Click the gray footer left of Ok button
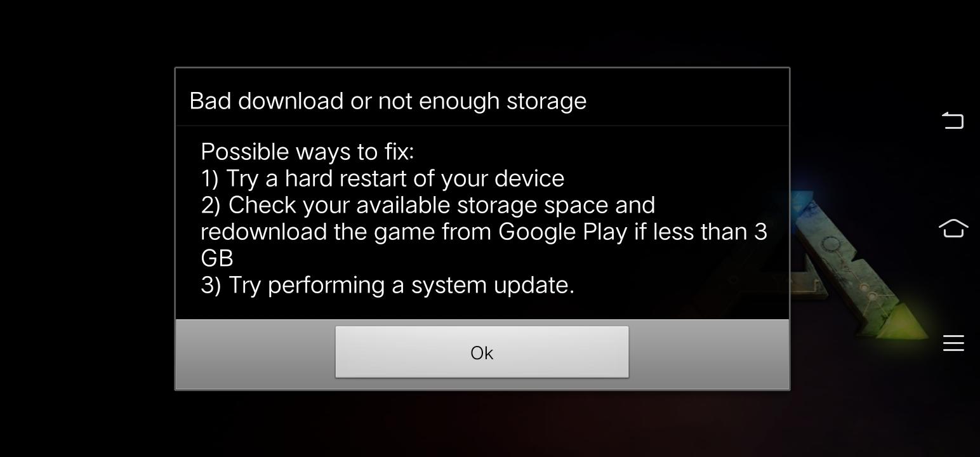 (256, 354)
